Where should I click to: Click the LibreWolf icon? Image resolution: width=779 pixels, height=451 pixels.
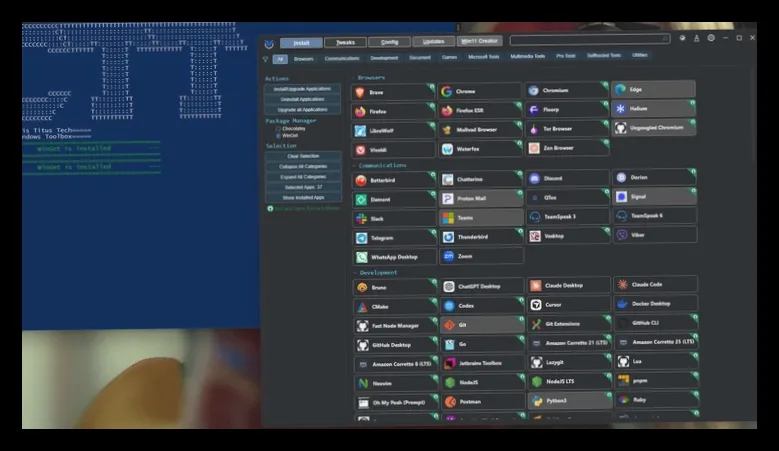coord(360,131)
